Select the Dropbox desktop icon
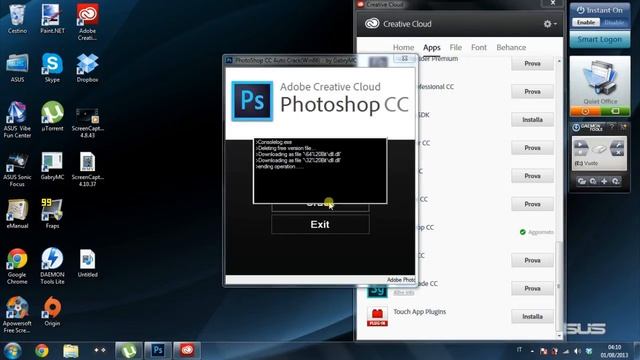 [87, 68]
